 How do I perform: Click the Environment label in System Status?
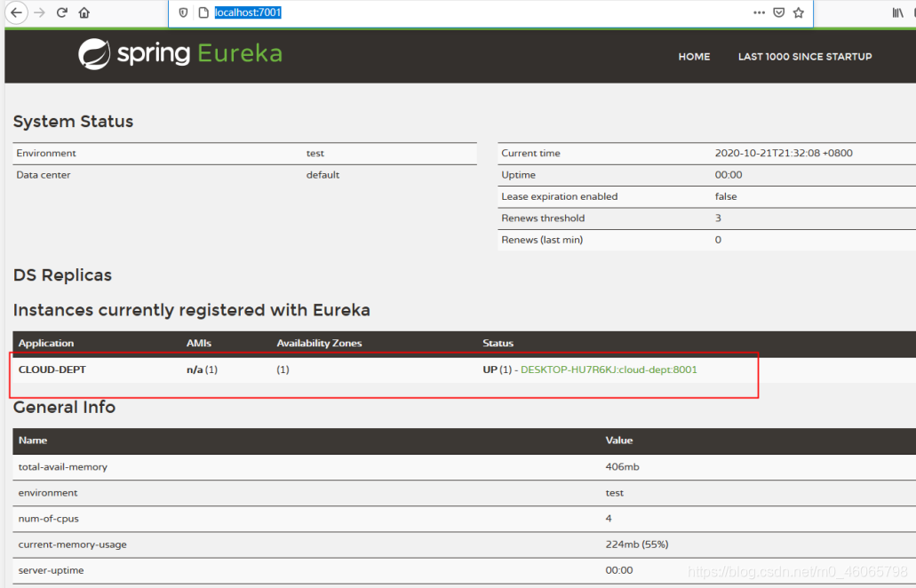[46, 153]
